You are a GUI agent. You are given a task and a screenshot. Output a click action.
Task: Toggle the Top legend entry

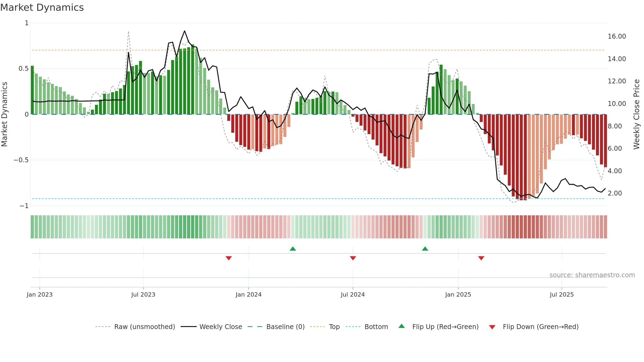pyautogui.click(x=325, y=327)
